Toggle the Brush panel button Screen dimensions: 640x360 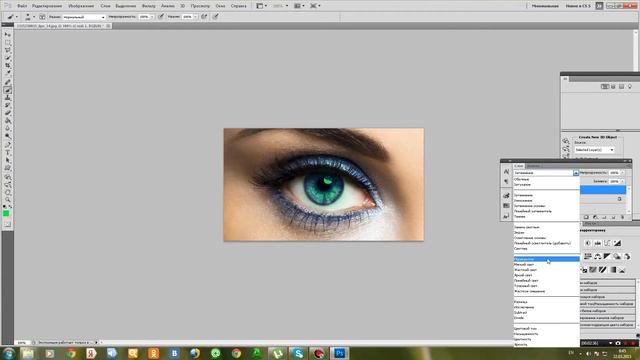pyautogui.click(x=42, y=17)
